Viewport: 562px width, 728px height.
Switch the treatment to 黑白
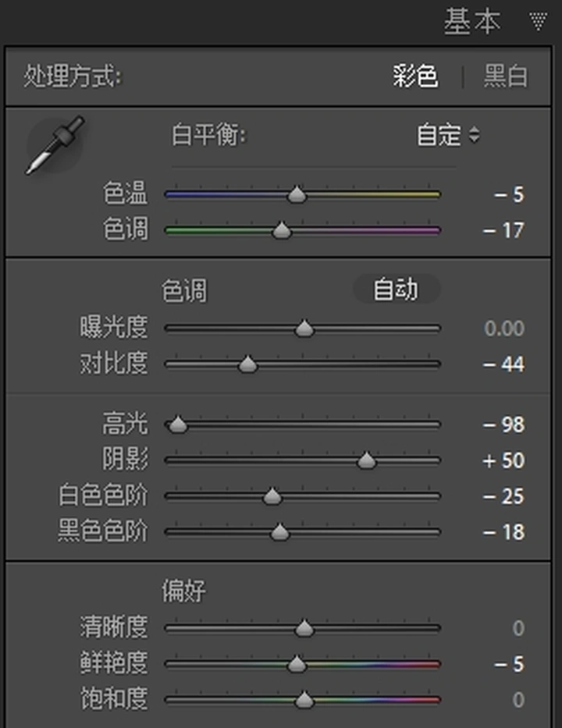505,76
